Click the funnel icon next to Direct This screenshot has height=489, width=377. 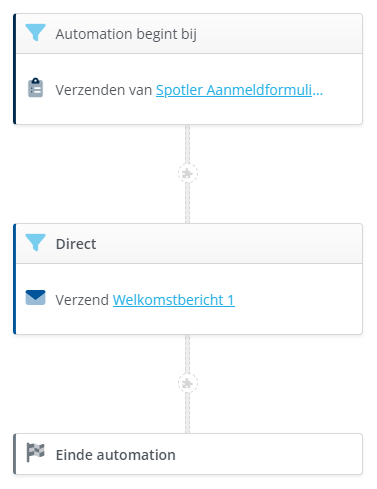(x=35, y=242)
